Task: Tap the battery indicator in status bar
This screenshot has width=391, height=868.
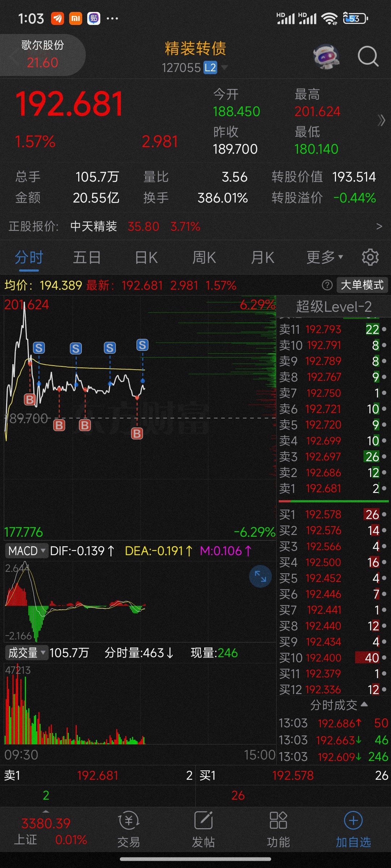Action: (355, 18)
